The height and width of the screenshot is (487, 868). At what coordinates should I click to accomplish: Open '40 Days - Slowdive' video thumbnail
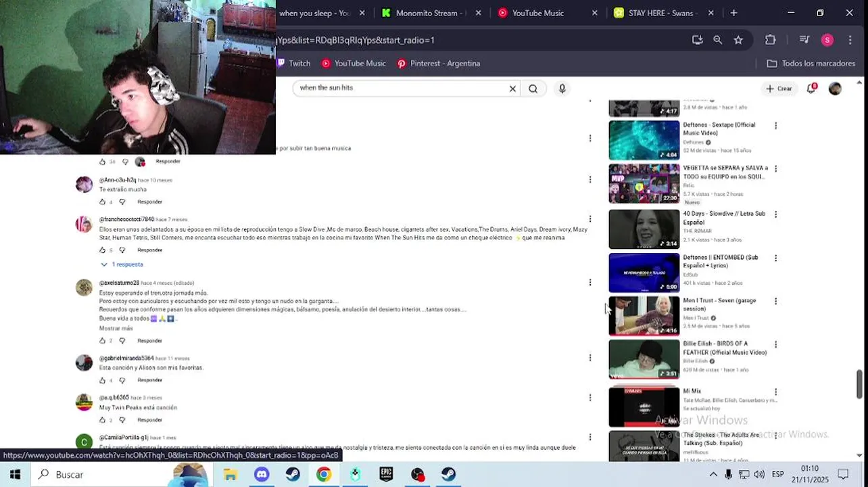click(x=644, y=229)
